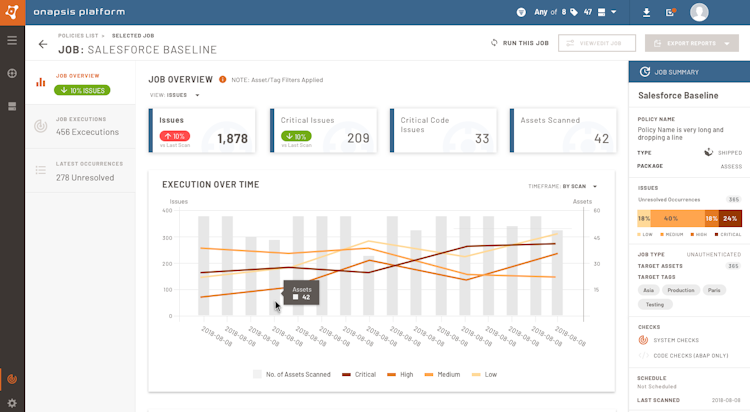Click the 18% Low segment of issues bar
The image size is (750, 412).
tap(644, 218)
